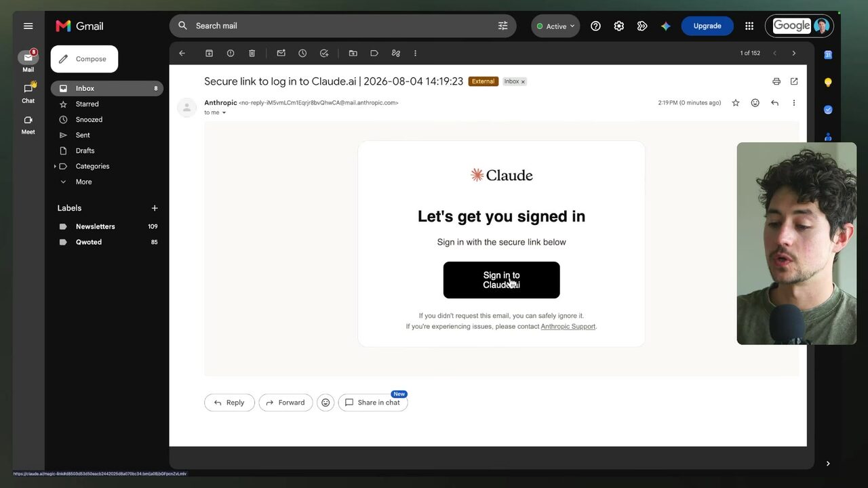Star this Anthropic email

tap(736, 103)
